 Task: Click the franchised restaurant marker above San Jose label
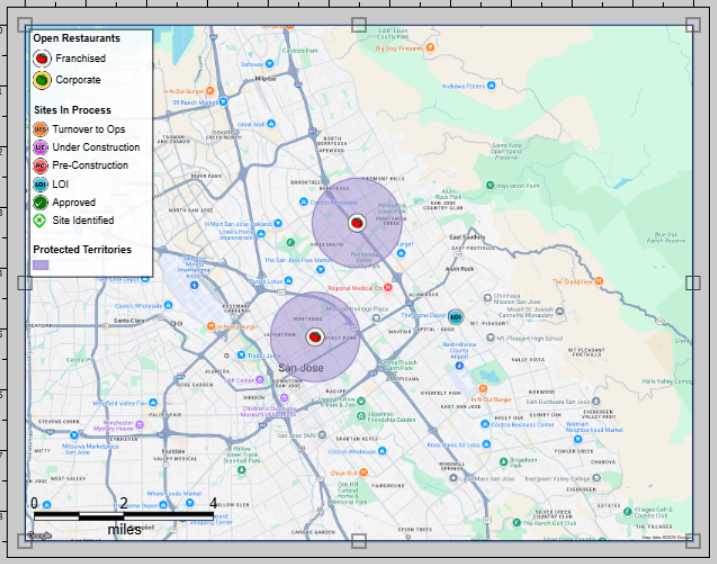(315, 337)
